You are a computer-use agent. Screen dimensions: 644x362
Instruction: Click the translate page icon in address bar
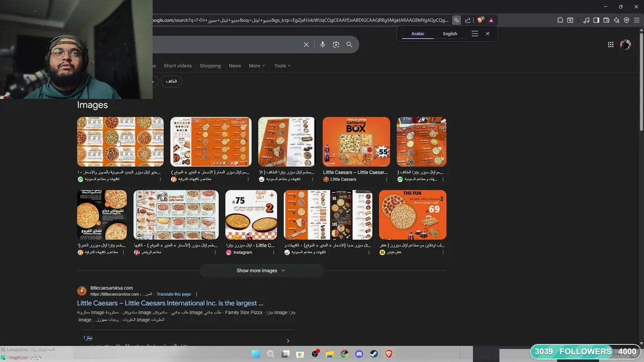tap(456, 20)
